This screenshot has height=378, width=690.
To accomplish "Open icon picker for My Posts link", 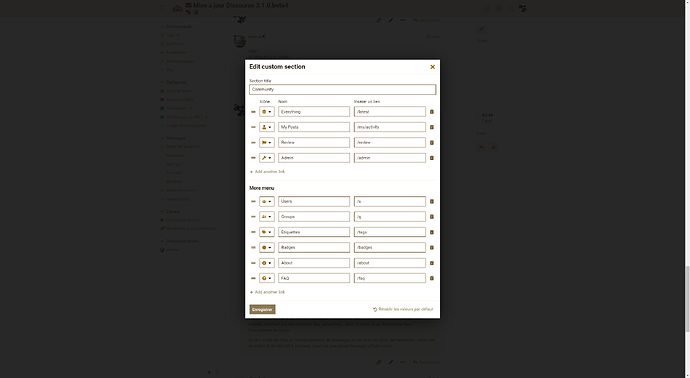I will click(x=267, y=127).
